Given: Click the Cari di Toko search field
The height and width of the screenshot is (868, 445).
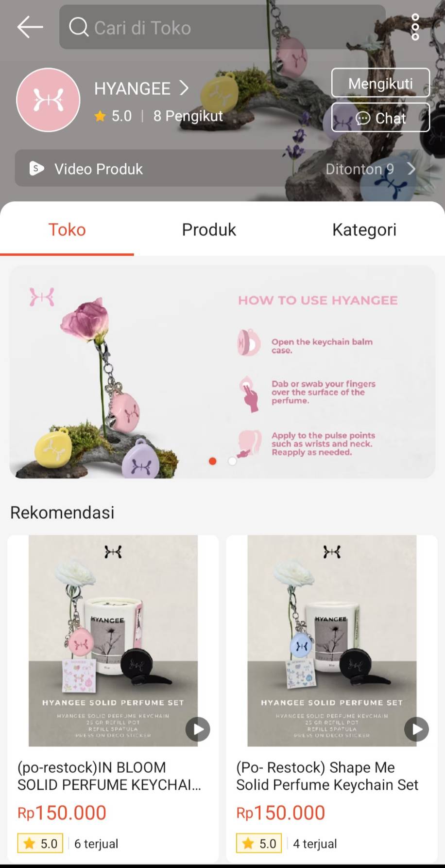Looking at the screenshot, I should [x=222, y=27].
